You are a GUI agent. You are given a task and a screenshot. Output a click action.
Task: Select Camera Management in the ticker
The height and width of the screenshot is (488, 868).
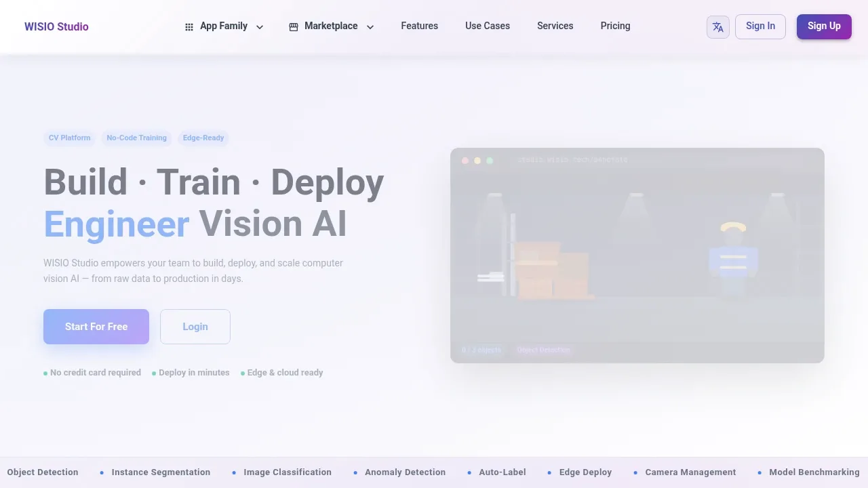tap(690, 472)
